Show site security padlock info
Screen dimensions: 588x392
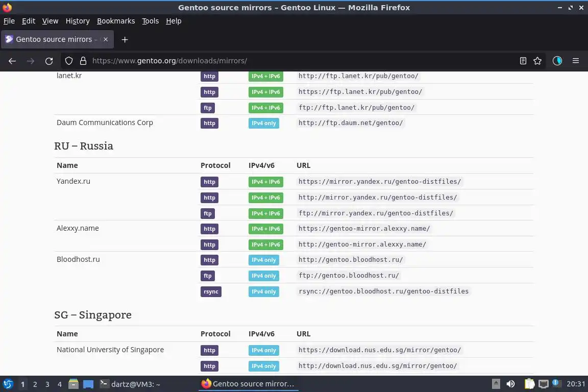pyautogui.click(x=83, y=61)
